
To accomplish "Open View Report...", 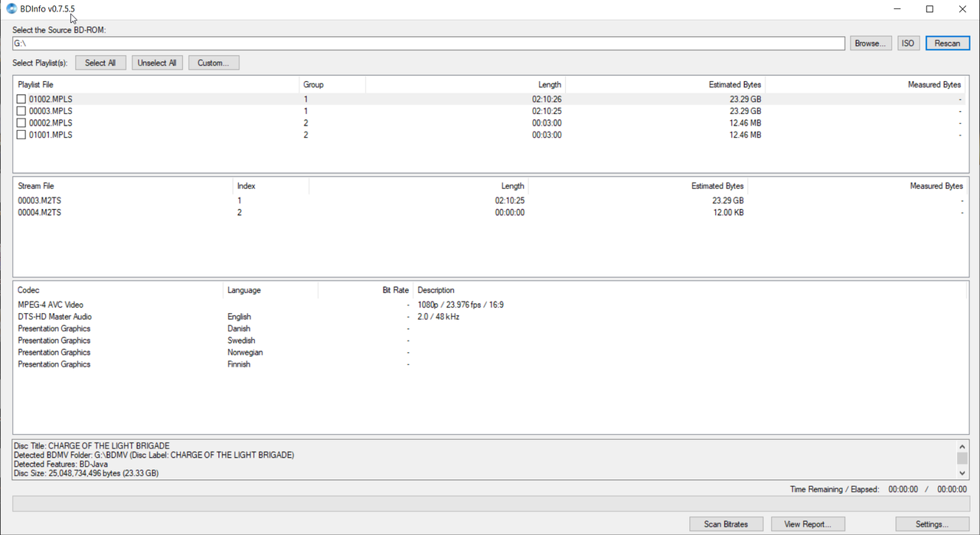I will [x=807, y=524].
